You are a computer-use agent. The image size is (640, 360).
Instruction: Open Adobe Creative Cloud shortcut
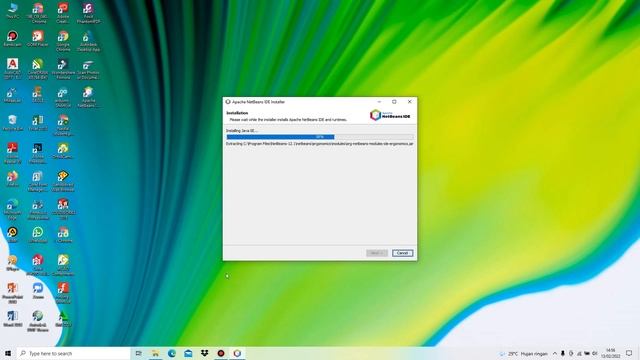pos(63,12)
